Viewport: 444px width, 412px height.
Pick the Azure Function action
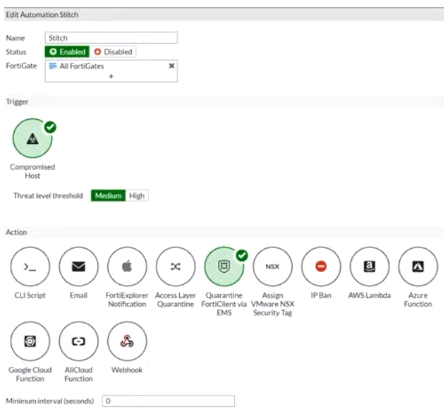(x=418, y=267)
